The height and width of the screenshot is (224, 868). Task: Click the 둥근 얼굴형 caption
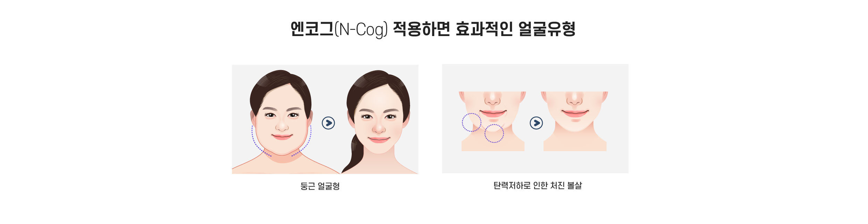coord(320,186)
